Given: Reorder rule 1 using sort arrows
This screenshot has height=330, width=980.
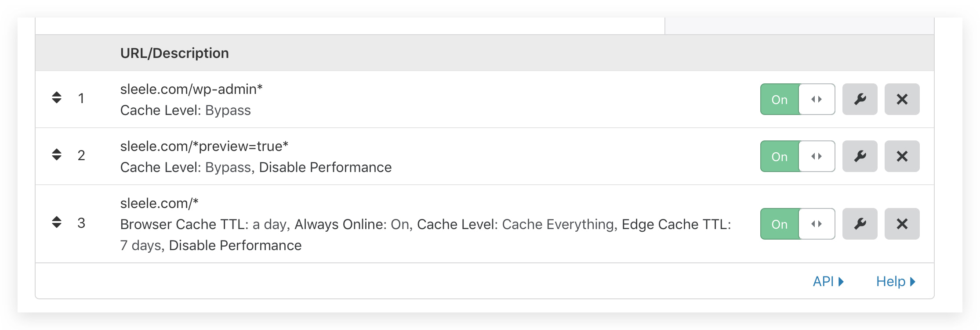Looking at the screenshot, I should [57, 97].
